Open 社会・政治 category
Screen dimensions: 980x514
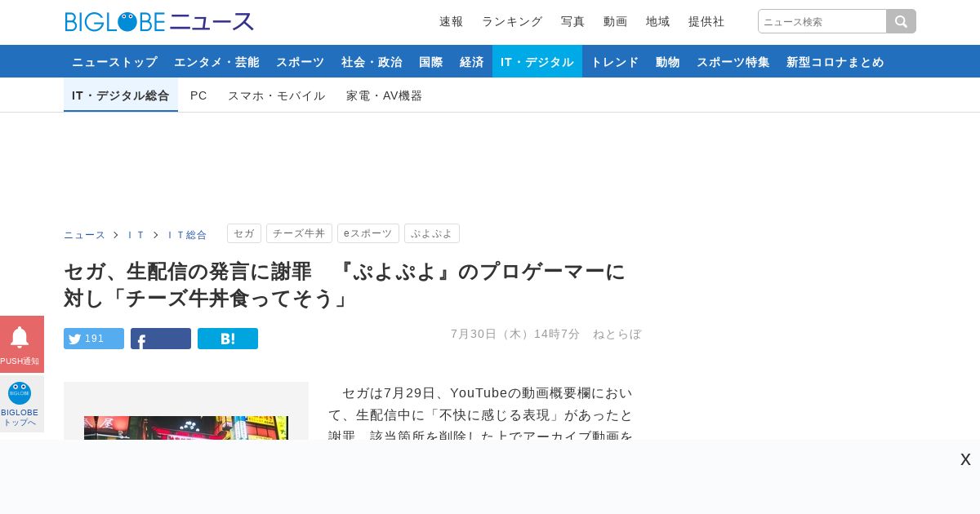click(x=372, y=61)
